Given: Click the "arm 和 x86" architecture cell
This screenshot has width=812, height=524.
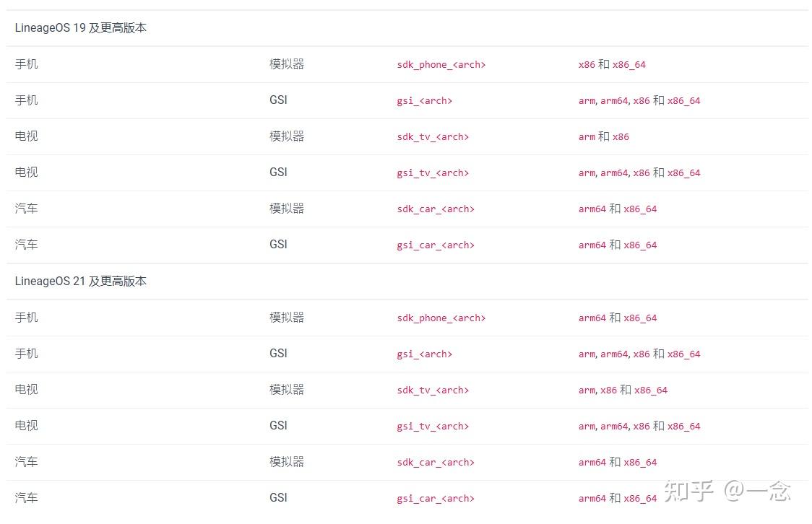Looking at the screenshot, I should pyautogui.click(x=603, y=137).
